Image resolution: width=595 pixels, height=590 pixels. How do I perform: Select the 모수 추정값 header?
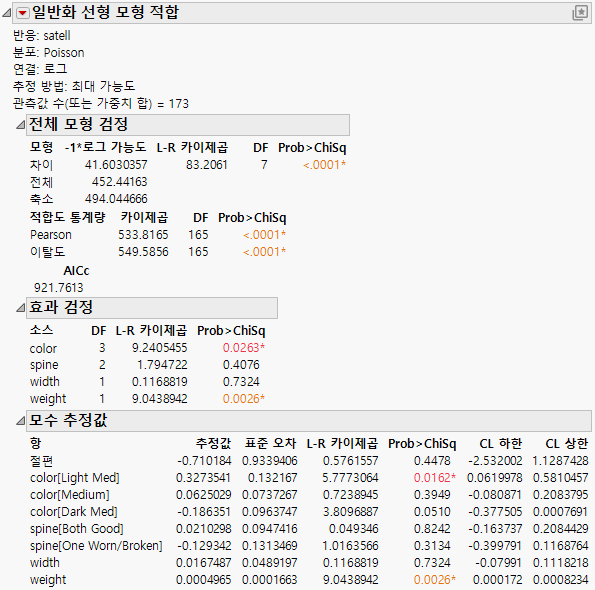(309, 421)
